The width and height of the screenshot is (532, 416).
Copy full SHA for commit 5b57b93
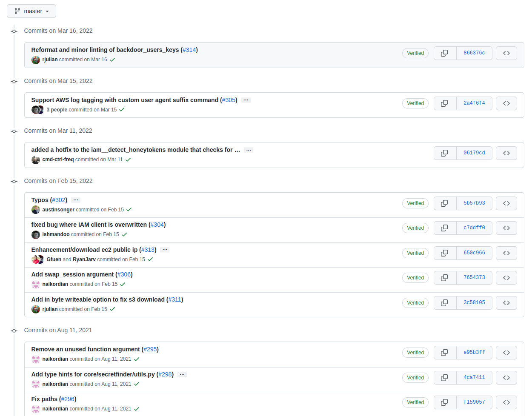[445, 203]
